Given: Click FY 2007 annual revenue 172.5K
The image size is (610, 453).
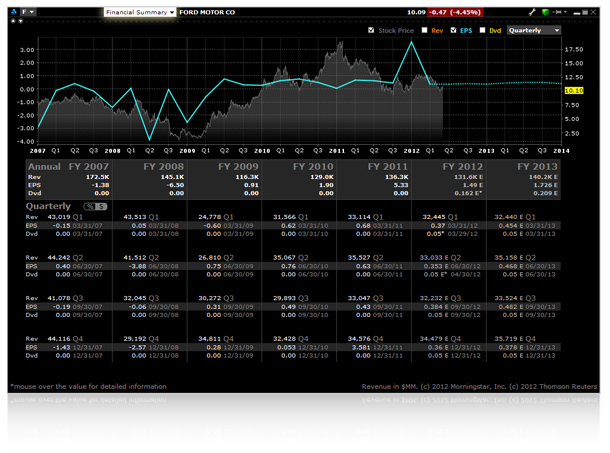Looking at the screenshot, I should point(97,177).
